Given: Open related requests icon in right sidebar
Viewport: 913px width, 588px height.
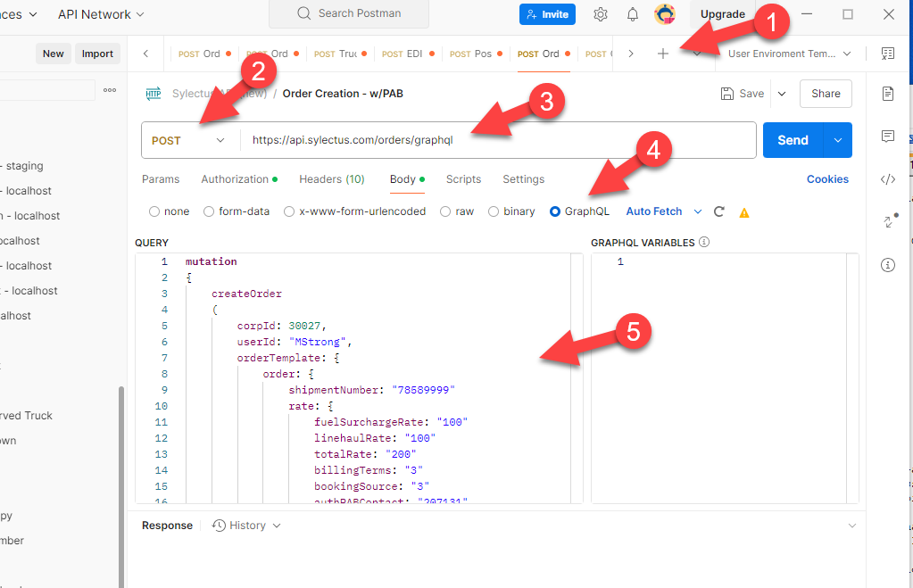Looking at the screenshot, I should pyautogui.click(x=890, y=220).
